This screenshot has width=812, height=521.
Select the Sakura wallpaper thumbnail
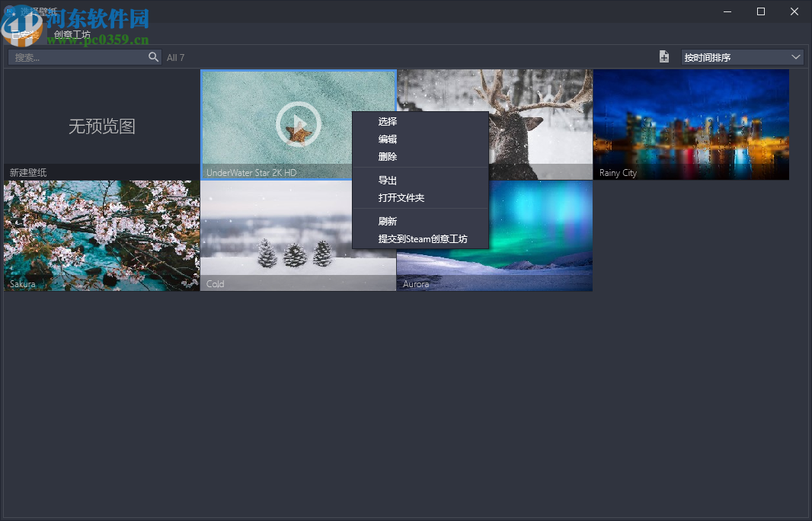click(101, 235)
